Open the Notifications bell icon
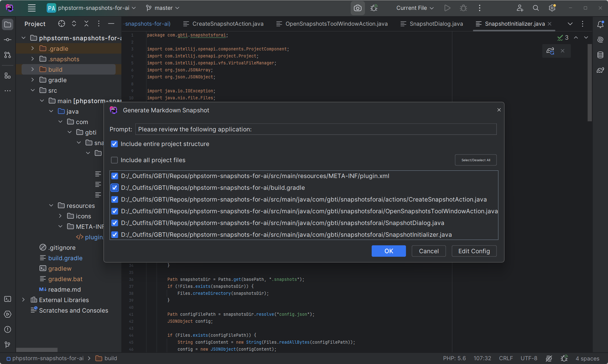The width and height of the screenshot is (608, 364). pos(600,24)
